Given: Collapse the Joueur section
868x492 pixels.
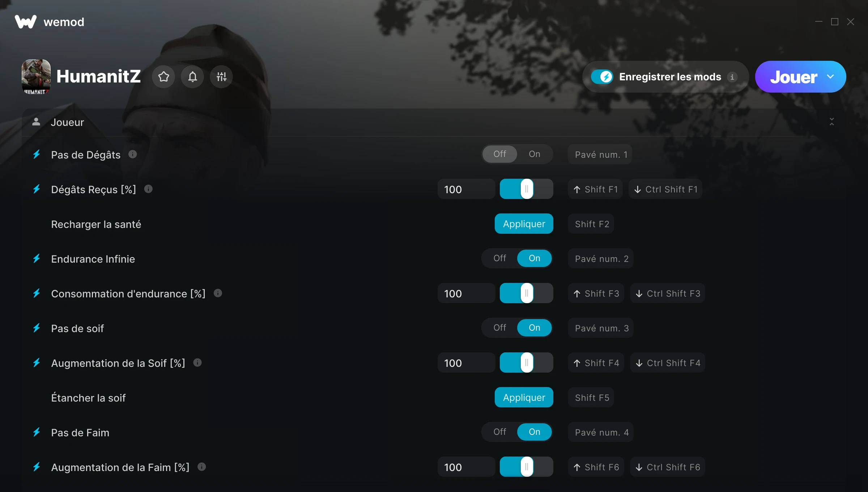Looking at the screenshot, I should (x=832, y=122).
